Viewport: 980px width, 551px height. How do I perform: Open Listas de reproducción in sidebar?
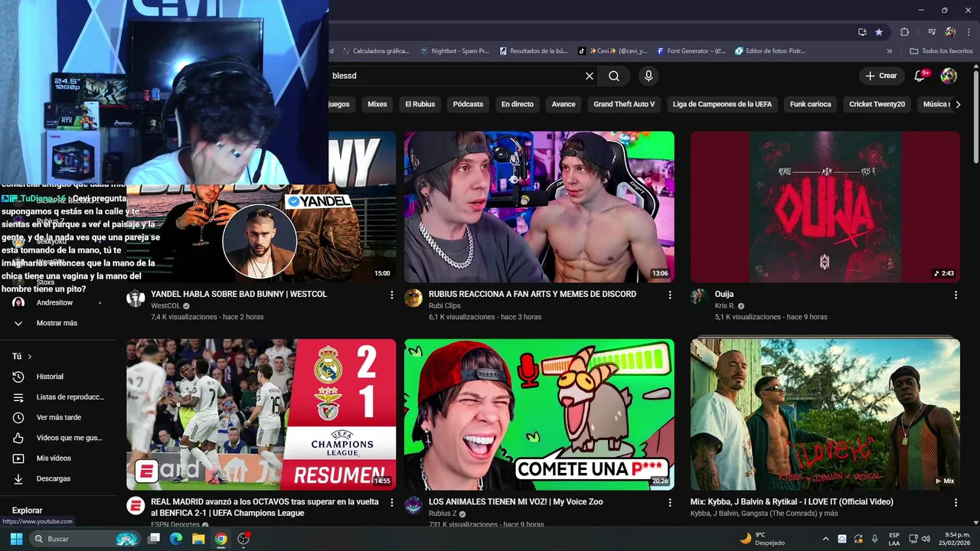58,397
